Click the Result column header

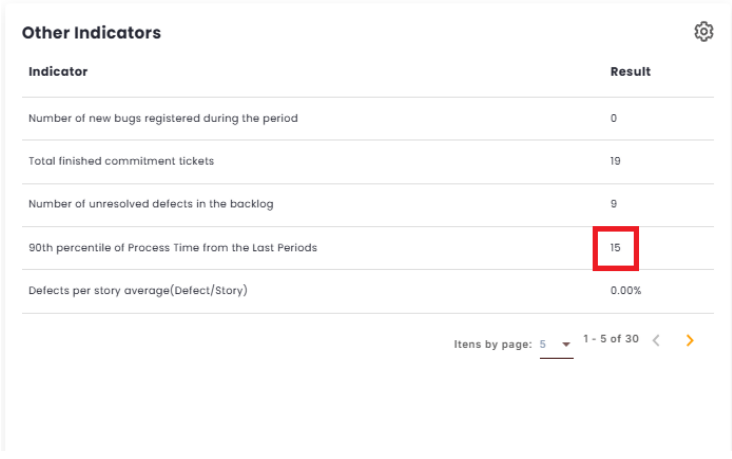pos(630,72)
